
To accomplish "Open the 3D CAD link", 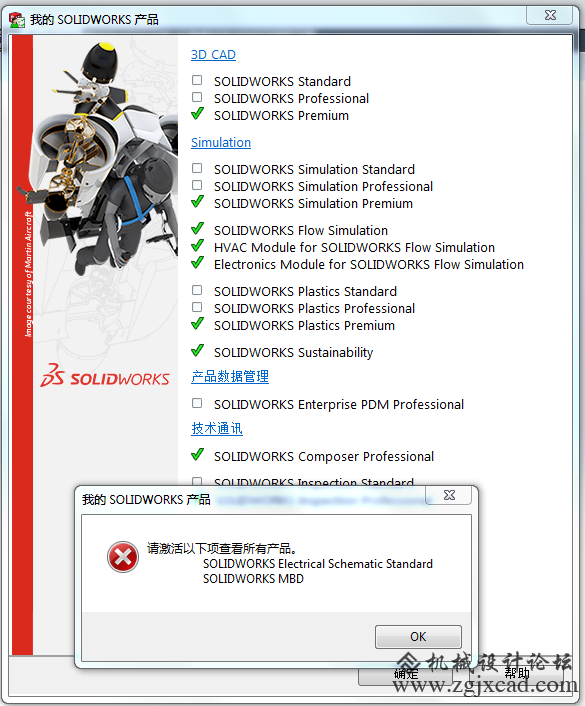I will point(213,55).
